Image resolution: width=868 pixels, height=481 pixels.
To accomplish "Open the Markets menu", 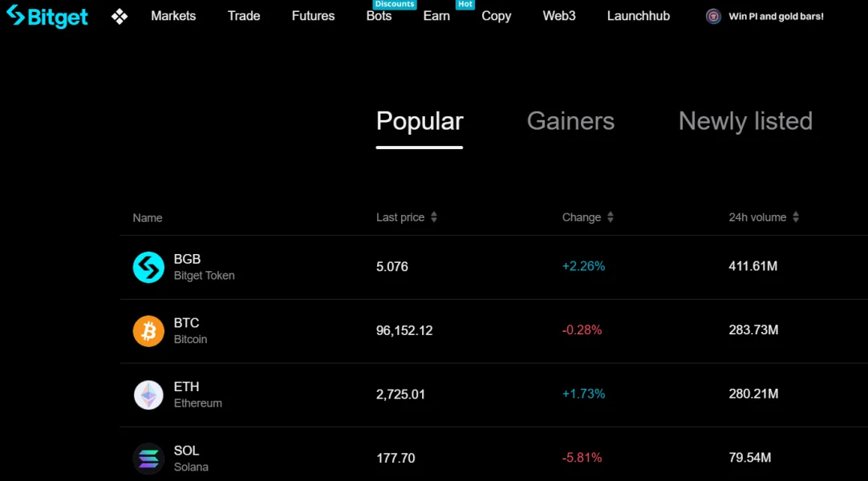I will click(x=173, y=16).
